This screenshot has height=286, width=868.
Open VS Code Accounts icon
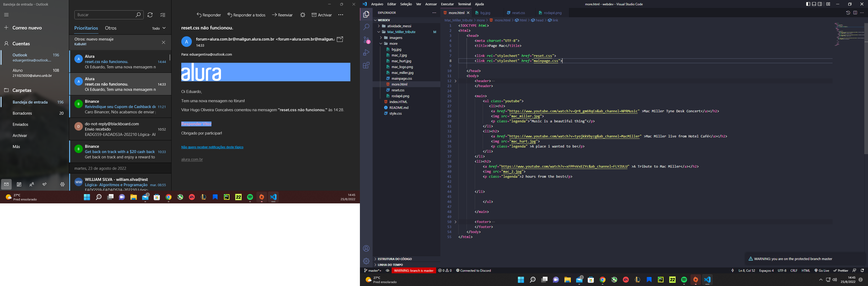(x=366, y=249)
